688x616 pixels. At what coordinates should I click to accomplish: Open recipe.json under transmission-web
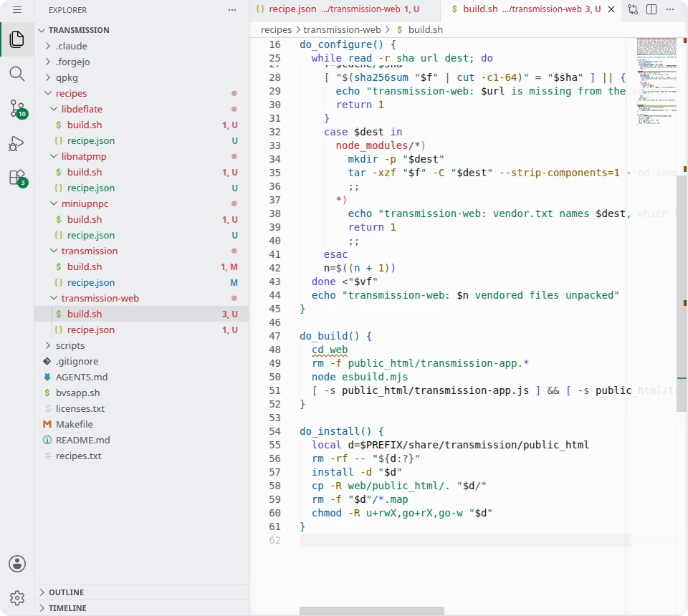pyautogui.click(x=141, y=329)
